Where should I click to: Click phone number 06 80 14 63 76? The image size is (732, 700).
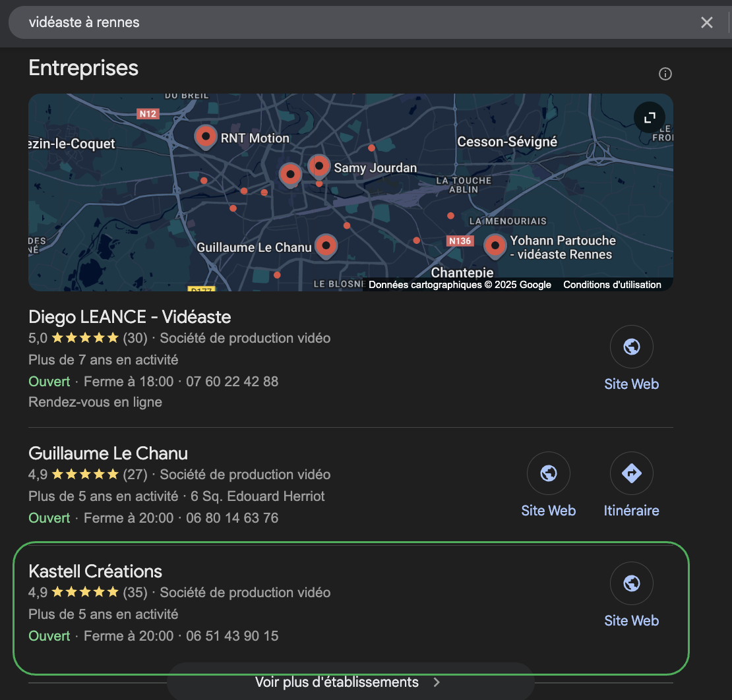coord(232,518)
